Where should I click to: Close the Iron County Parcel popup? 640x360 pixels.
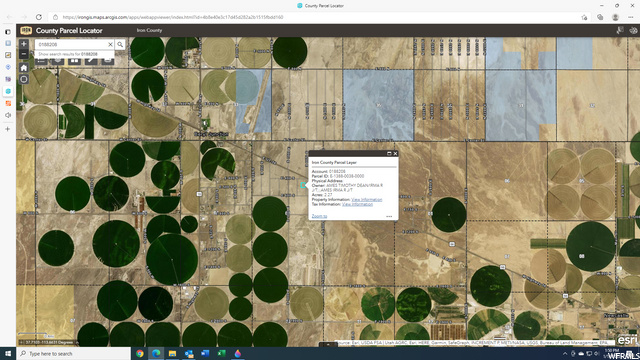395,153
